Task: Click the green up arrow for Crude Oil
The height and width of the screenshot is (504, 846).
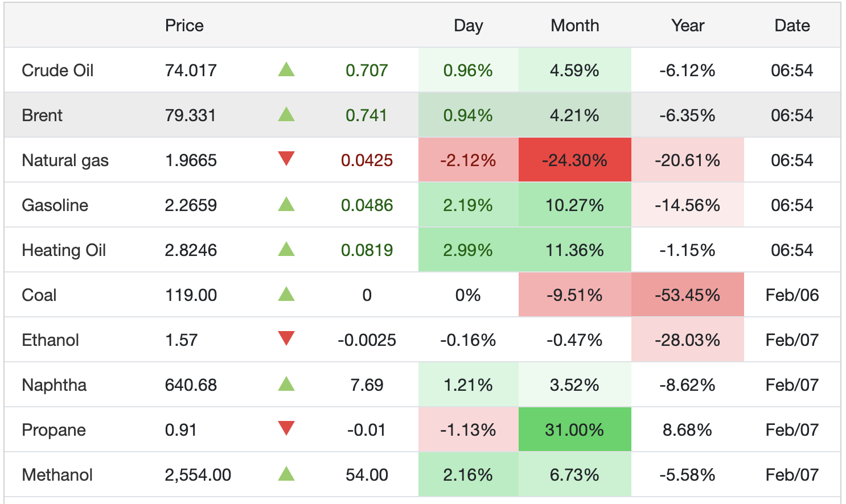Action: [286, 69]
